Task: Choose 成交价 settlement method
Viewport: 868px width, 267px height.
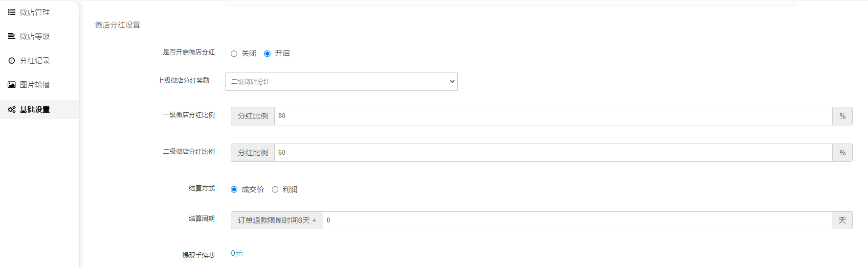Action: coord(234,190)
